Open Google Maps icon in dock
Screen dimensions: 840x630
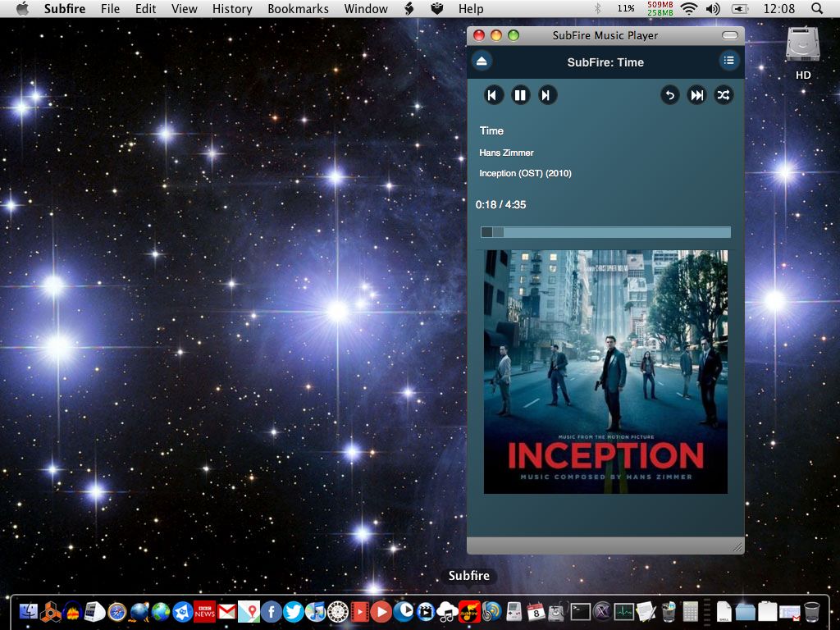(249, 611)
